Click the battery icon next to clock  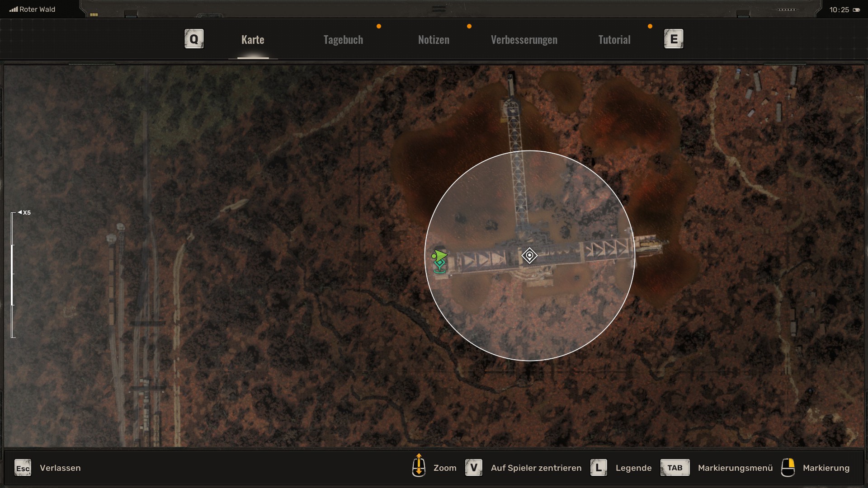(856, 10)
